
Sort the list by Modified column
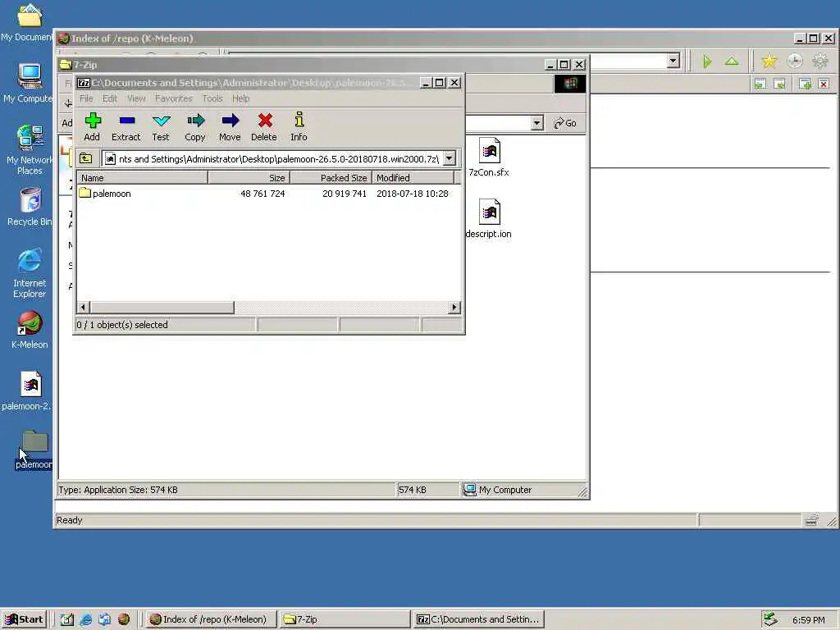413,178
